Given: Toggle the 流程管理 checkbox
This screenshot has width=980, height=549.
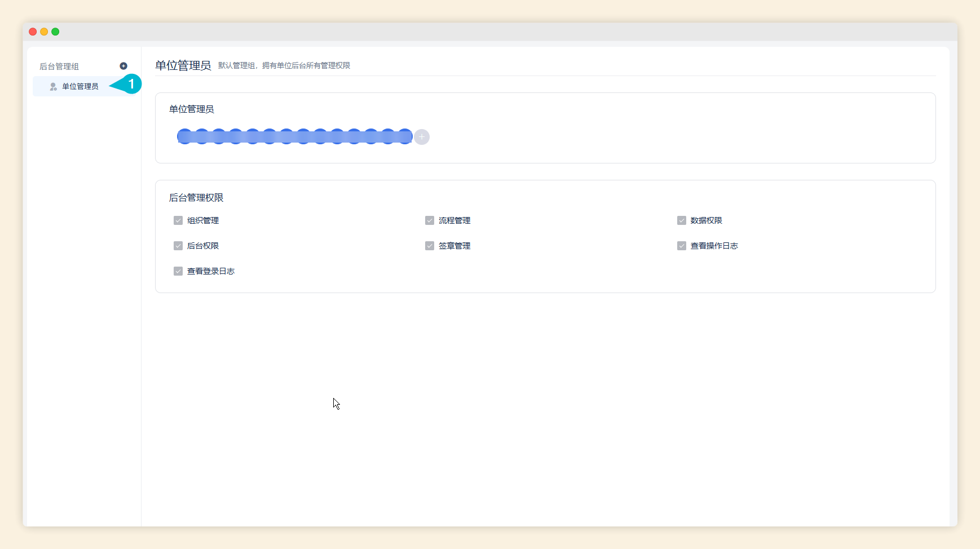Looking at the screenshot, I should click(x=430, y=220).
